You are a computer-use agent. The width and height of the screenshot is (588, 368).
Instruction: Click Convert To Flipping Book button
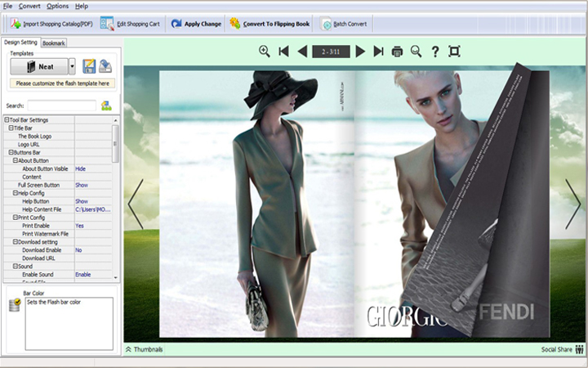[x=269, y=24]
